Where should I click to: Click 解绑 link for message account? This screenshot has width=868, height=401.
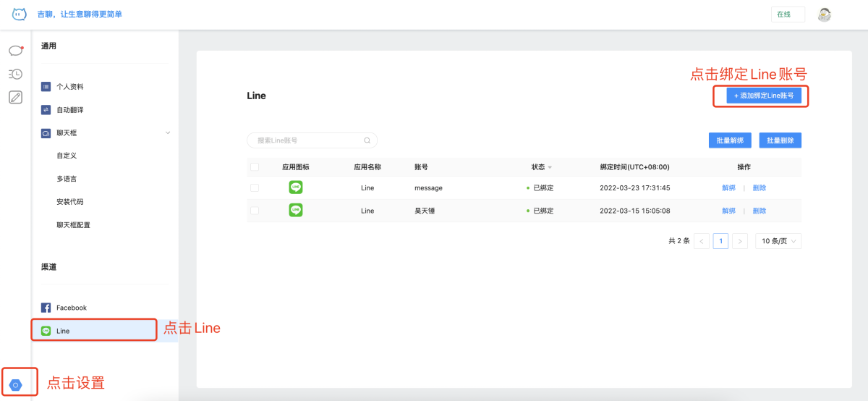click(728, 188)
